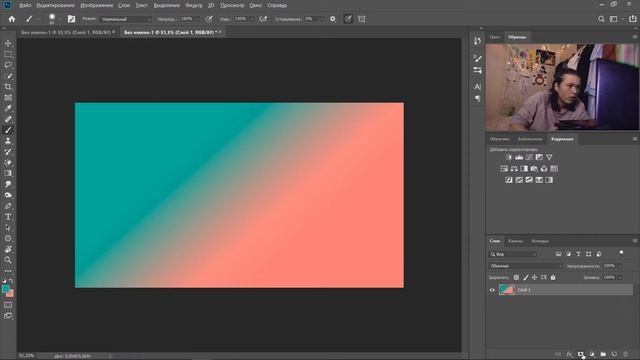Toggle lock image pixels brush icon
Image resolution: width=640 pixels, height=360 pixels.
pyautogui.click(x=526, y=278)
